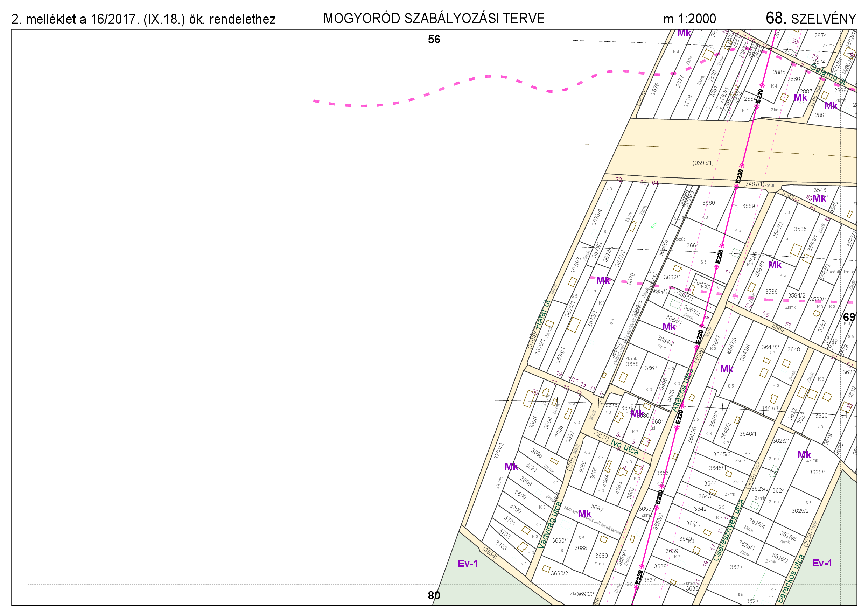The image size is (868, 614).
Task: Click the 'Ivó utca' street label
Action: coord(624,447)
